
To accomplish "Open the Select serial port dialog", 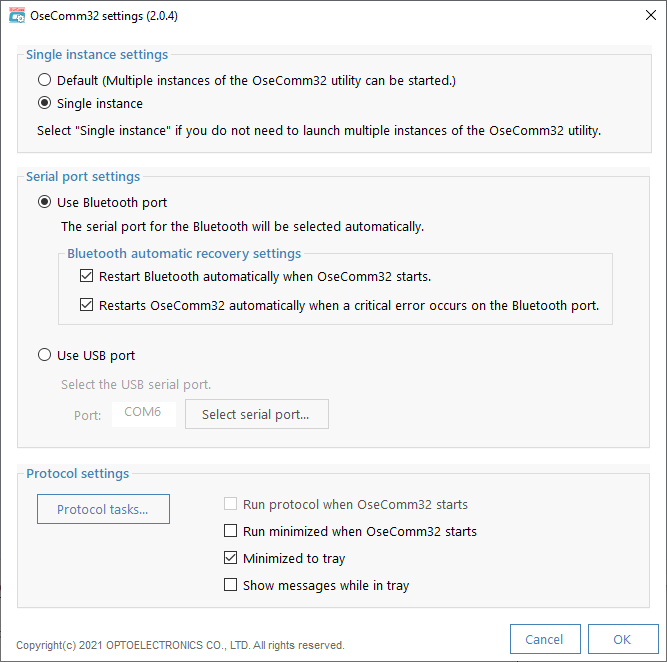I will 257,414.
